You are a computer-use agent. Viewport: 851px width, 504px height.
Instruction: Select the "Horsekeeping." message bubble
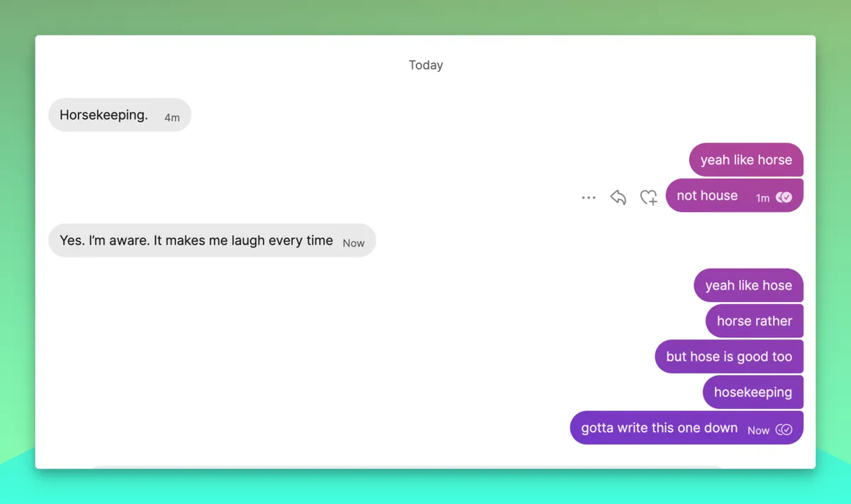120,115
